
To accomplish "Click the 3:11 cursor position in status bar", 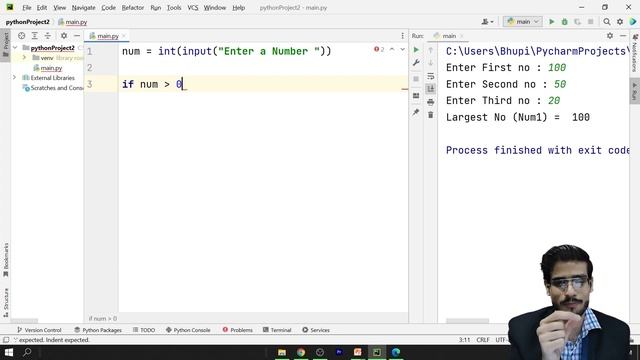I will tap(464, 340).
